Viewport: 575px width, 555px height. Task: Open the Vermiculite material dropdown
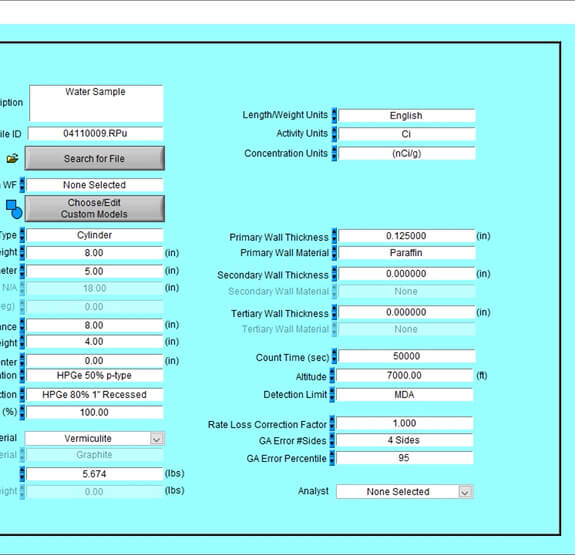point(157,438)
